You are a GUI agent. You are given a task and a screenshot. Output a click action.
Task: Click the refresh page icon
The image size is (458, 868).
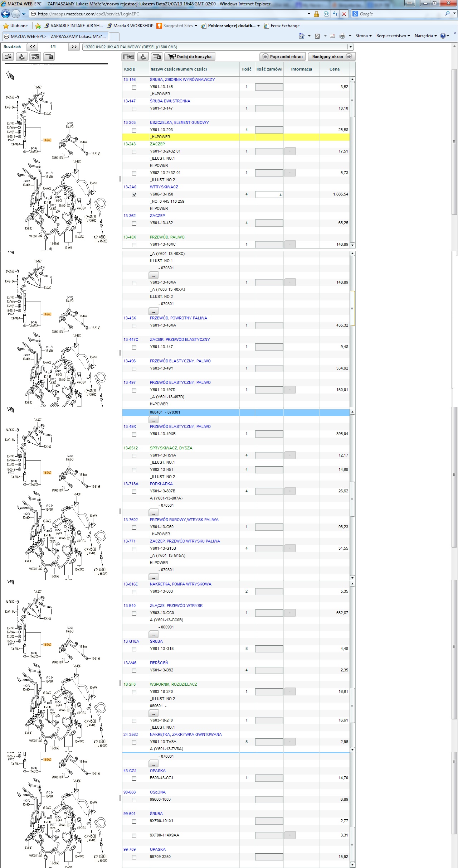click(335, 14)
